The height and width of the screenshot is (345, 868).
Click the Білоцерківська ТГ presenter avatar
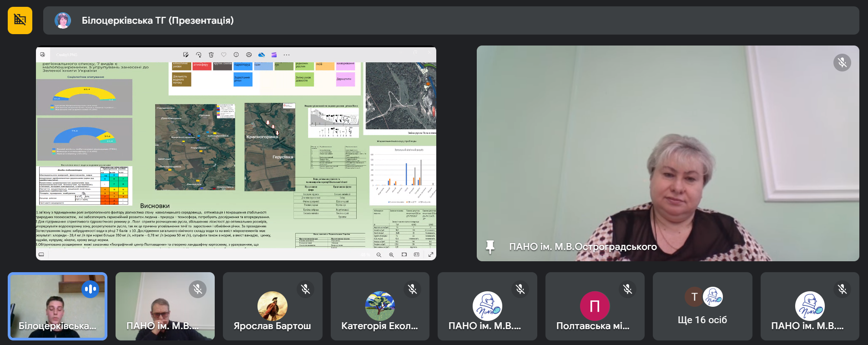[x=63, y=20]
